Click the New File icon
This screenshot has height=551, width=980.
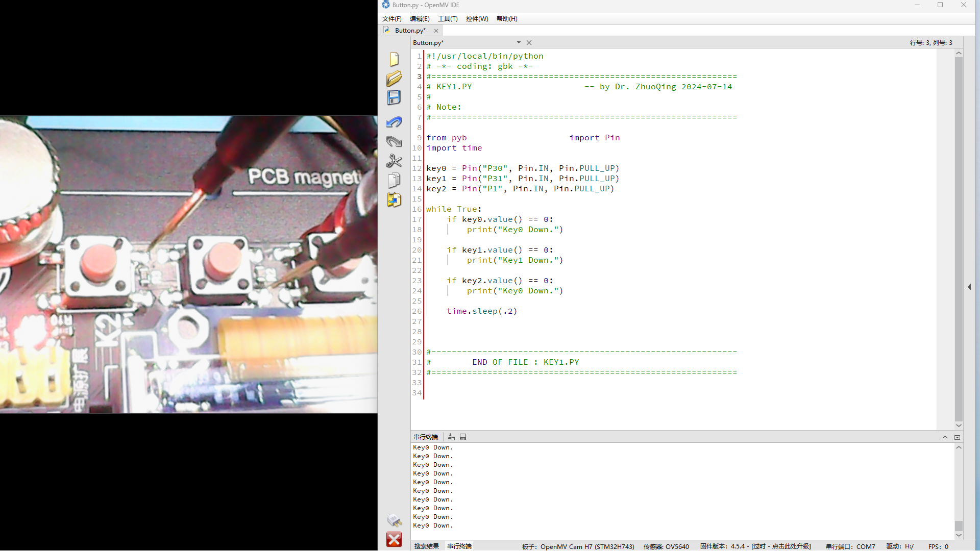point(394,59)
